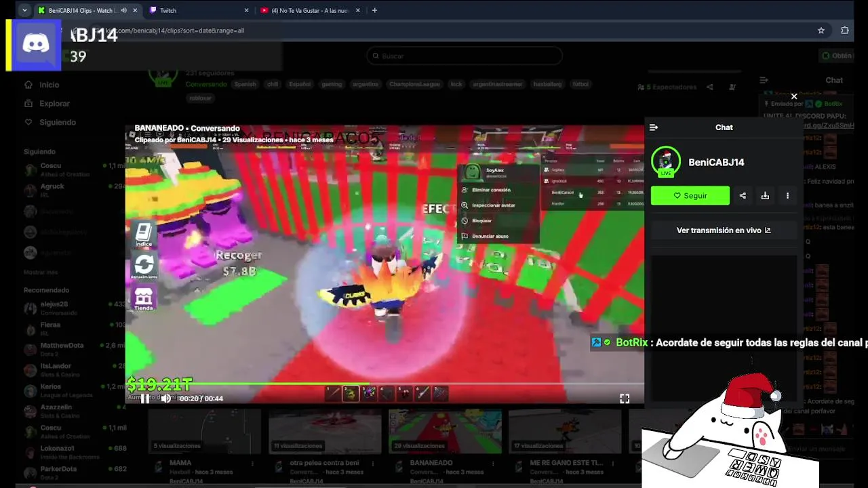
Task: Click the robloxar tag
Action: pos(200,98)
